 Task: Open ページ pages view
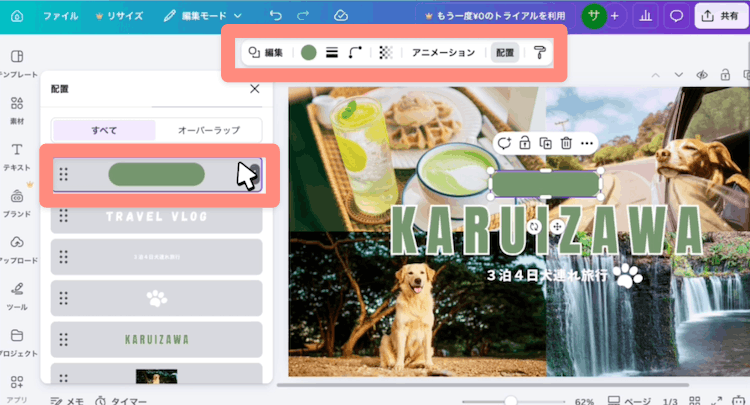coord(629,401)
